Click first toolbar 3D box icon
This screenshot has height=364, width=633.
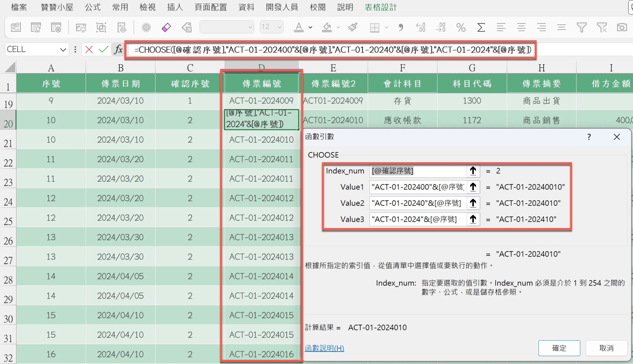tap(15, 28)
